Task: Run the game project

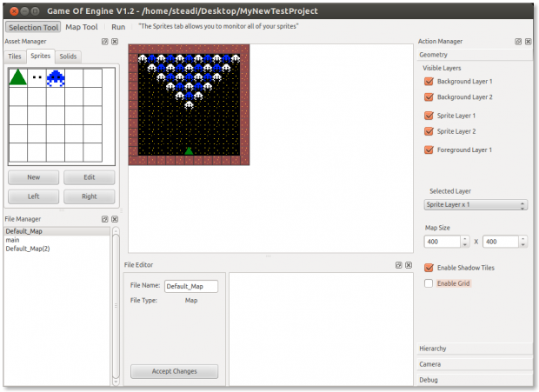Action: (118, 27)
